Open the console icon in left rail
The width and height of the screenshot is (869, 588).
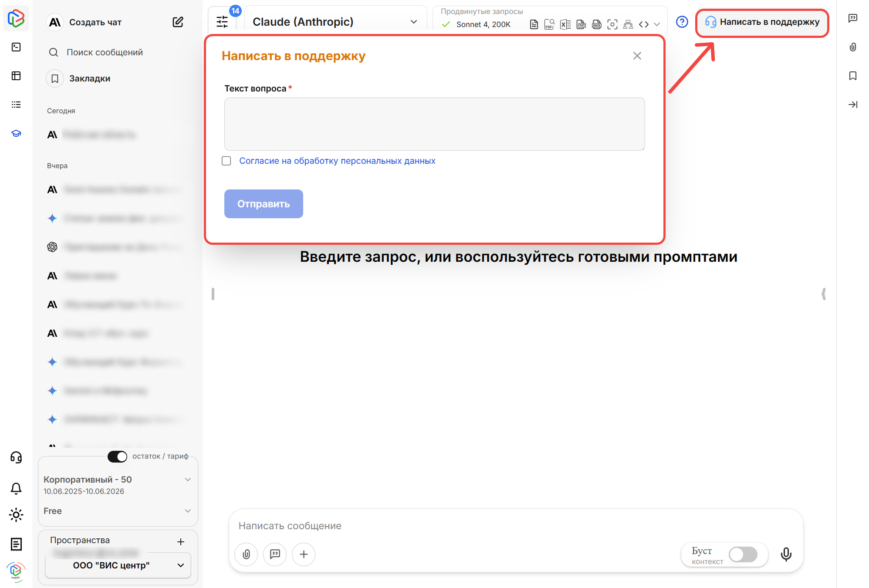[16, 47]
